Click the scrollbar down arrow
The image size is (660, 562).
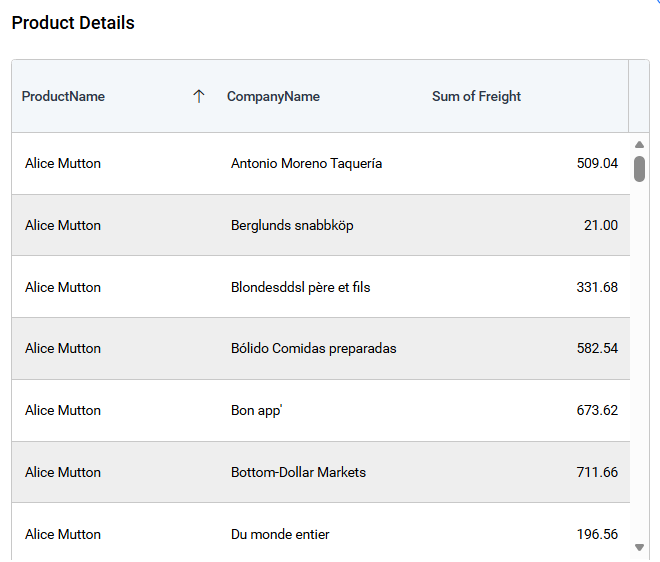639,547
